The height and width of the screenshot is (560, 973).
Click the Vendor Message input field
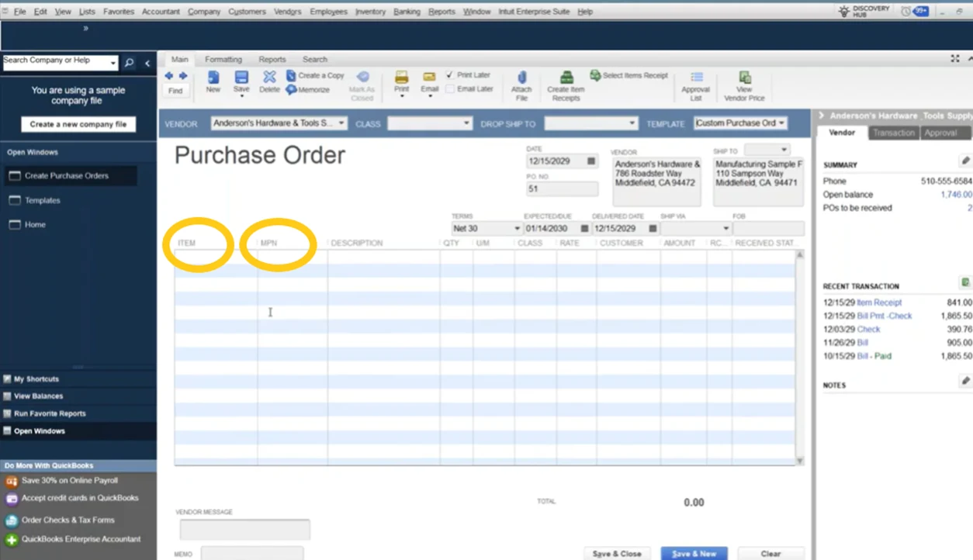pyautogui.click(x=244, y=529)
